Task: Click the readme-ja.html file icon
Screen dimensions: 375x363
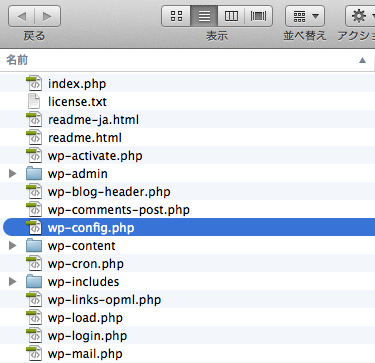Action: pyautogui.click(x=34, y=119)
